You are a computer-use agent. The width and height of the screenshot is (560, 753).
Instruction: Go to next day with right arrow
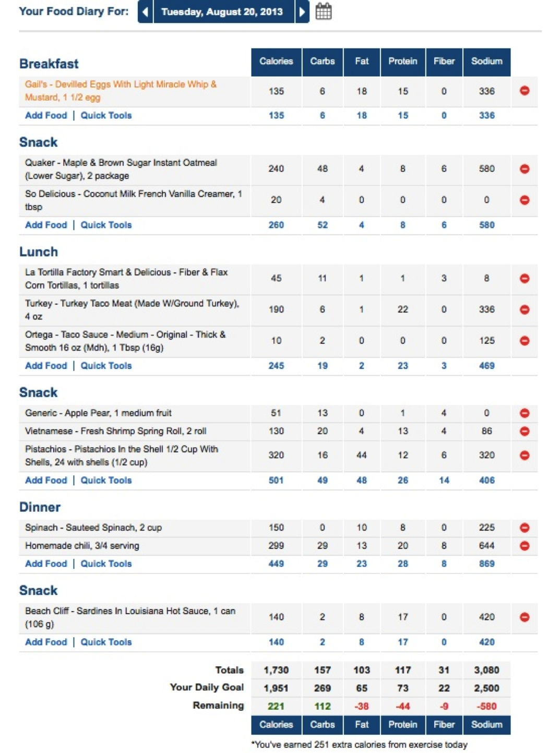tap(302, 12)
